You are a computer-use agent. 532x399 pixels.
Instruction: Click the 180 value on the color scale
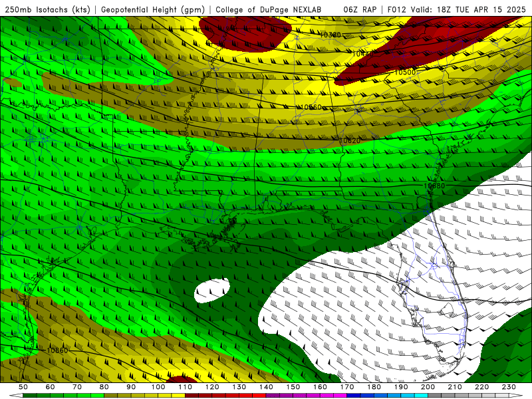pyautogui.click(x=374, y=387)
